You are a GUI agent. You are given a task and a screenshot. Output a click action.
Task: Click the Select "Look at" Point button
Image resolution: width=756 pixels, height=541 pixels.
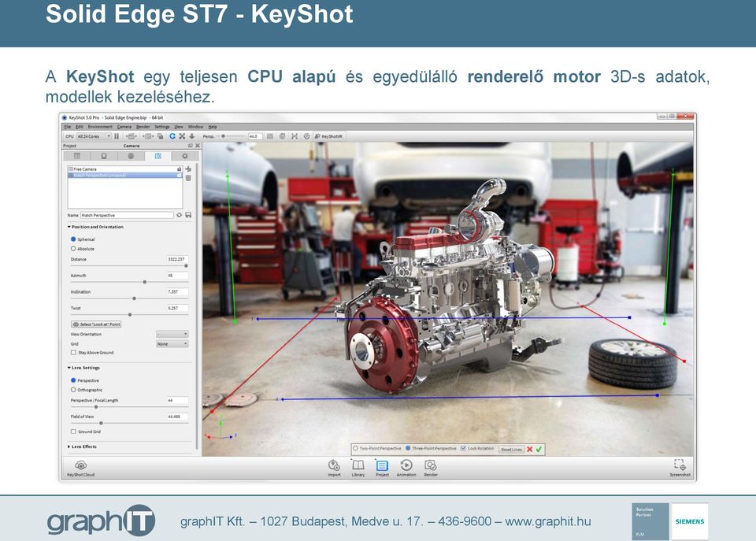[x=96, y=324]
